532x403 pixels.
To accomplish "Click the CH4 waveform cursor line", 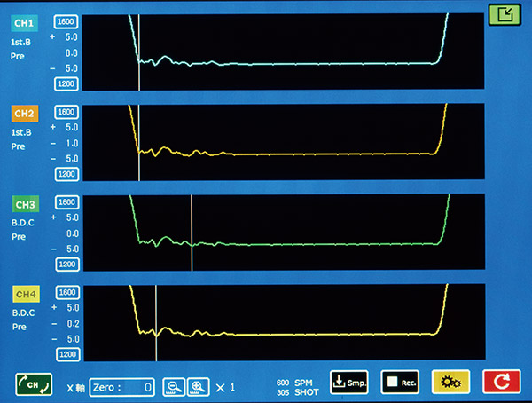I will click(x=156, y=323).
